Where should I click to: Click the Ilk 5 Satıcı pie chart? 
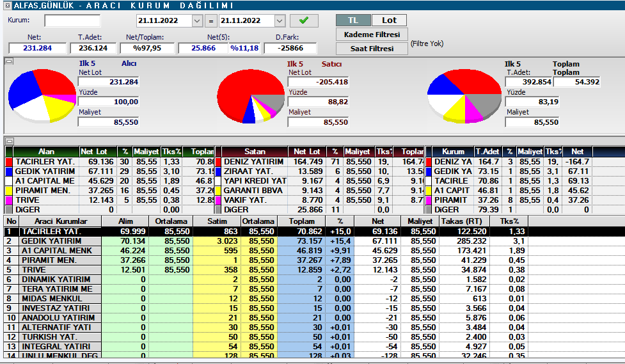click(251, 96)
